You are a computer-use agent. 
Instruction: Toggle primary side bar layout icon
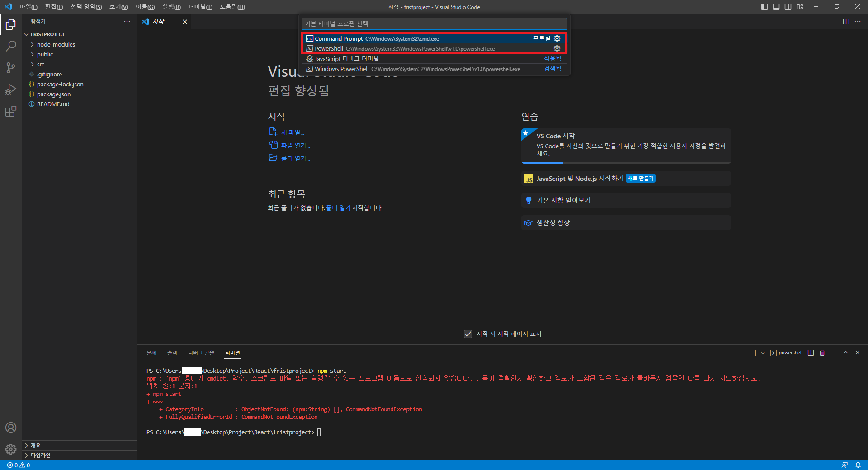click(764, 7)
